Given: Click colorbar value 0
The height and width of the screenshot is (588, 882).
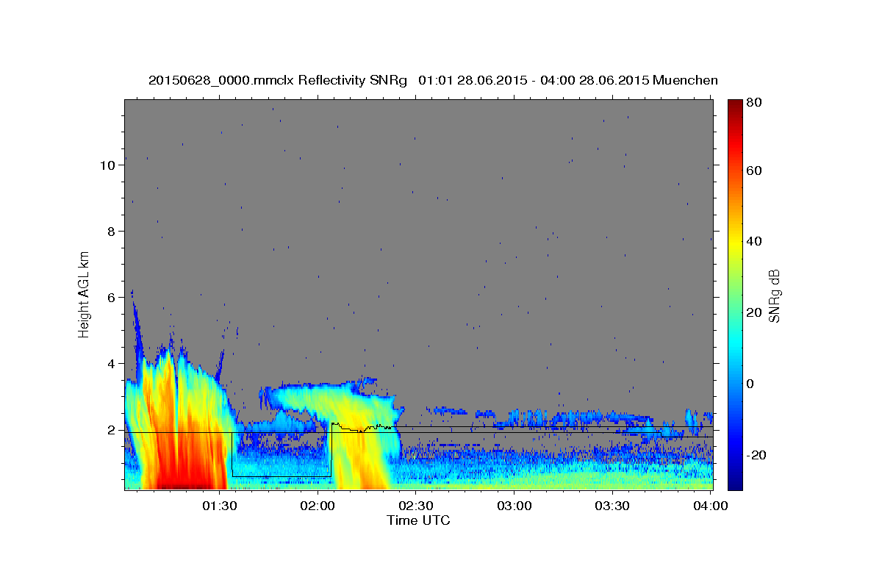Looking at the screenshot, I should [x=751, y=384].
